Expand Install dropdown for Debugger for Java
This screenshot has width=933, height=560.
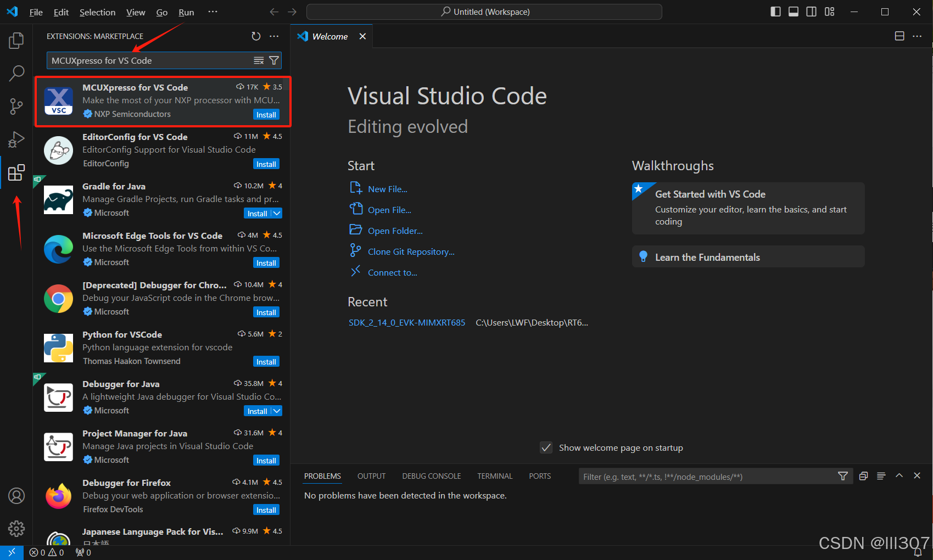(x=277, y=411)
